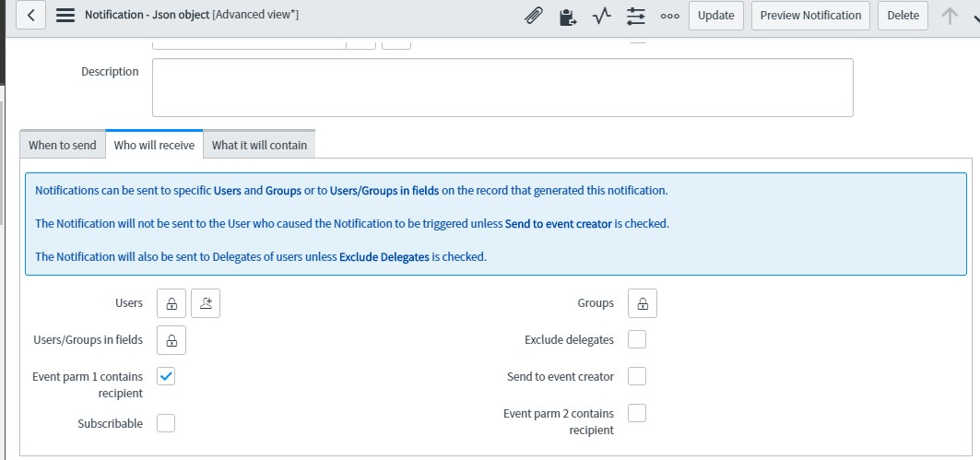Uncheck Event parm 1 contains recipient

tap(166, 376)
